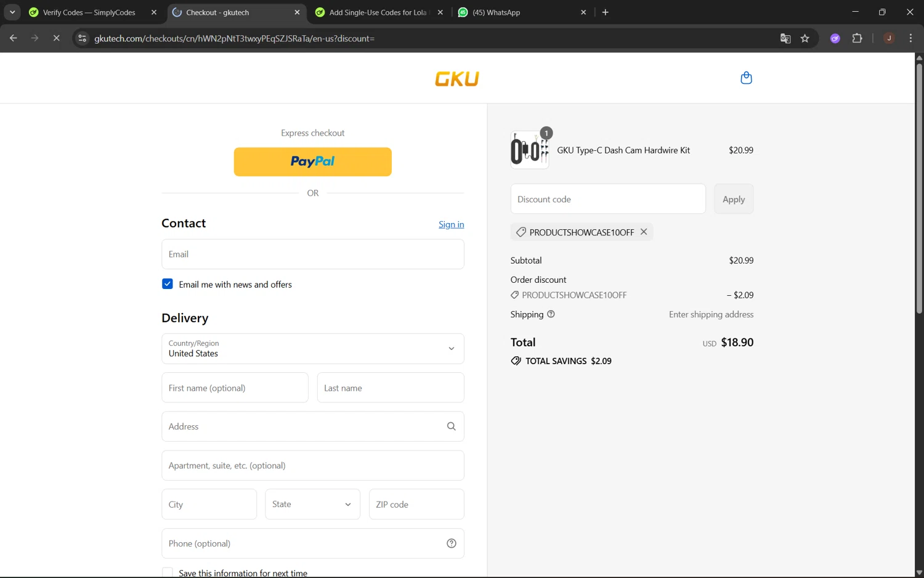The width and height of the screenshot is (924, 578).
Task: Open the Country/Region dropdown
Action: tap(313, 349)
